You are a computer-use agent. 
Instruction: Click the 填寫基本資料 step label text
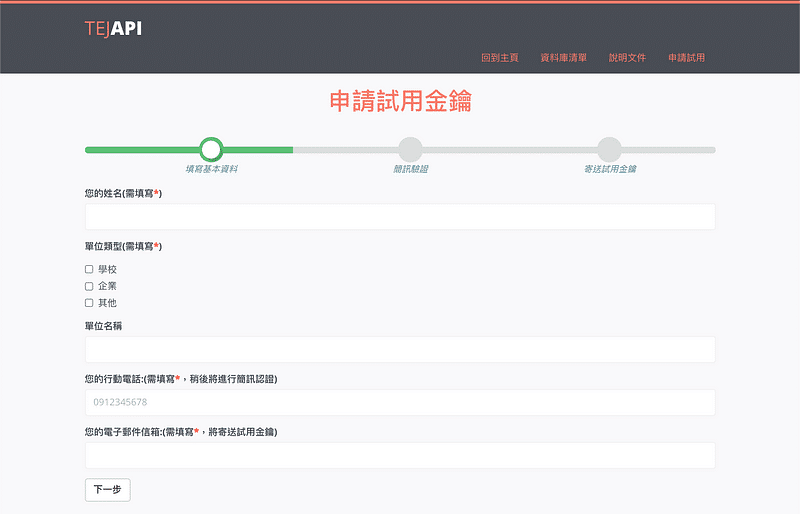click(211, 169)
